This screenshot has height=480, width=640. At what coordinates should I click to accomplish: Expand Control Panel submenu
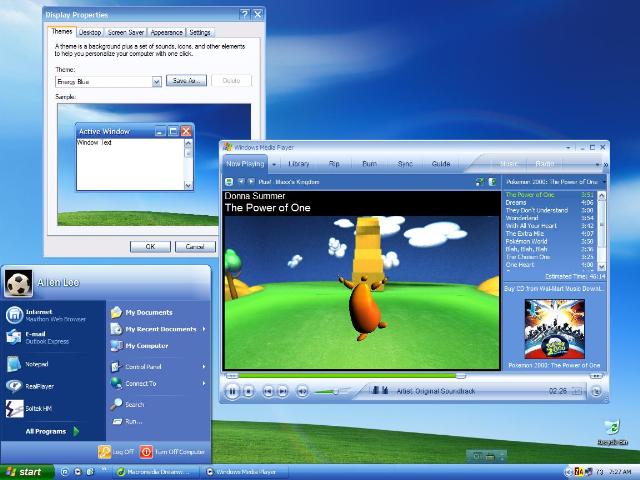tap(158, 367)
